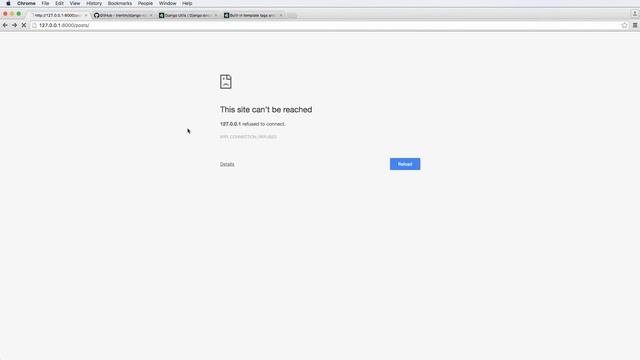Select the 127.0.0.1:8000 tab
640x360 pixels.
(x=57, y=15)
